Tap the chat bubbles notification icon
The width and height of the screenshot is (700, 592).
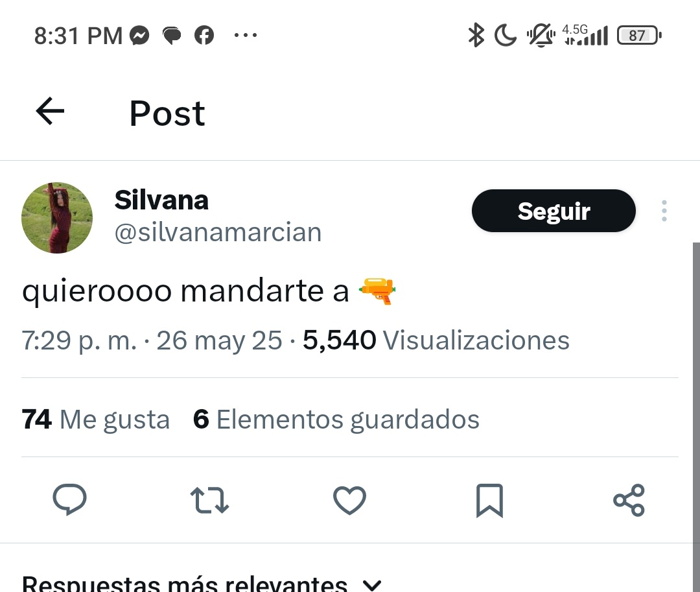172,36
